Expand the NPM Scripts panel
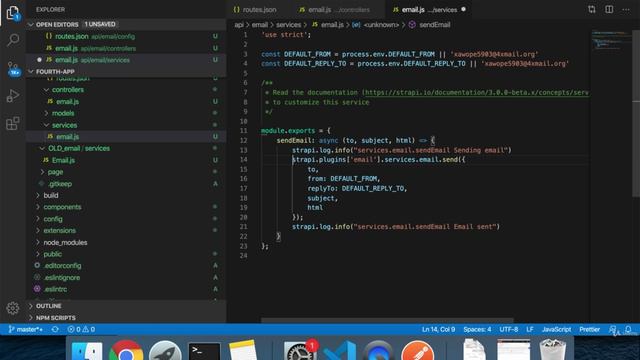The width and height of the screenshot is (640, 360). [127, 318]
